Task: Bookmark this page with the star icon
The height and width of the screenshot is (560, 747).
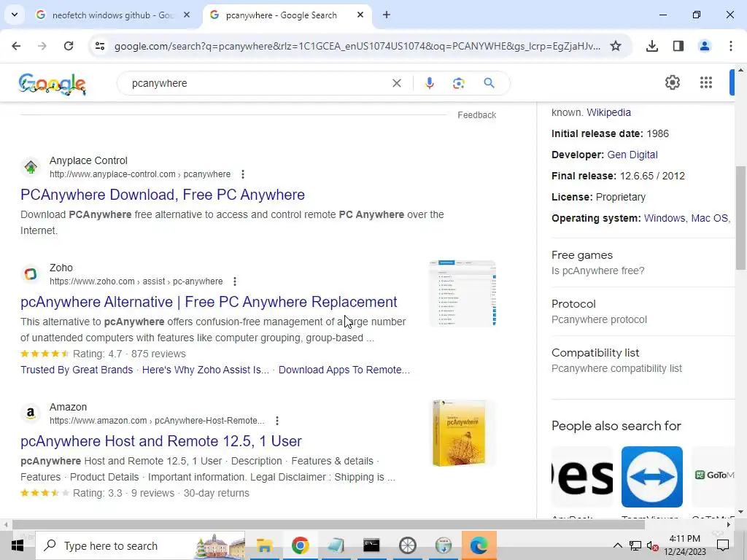Action: (616, 46)
